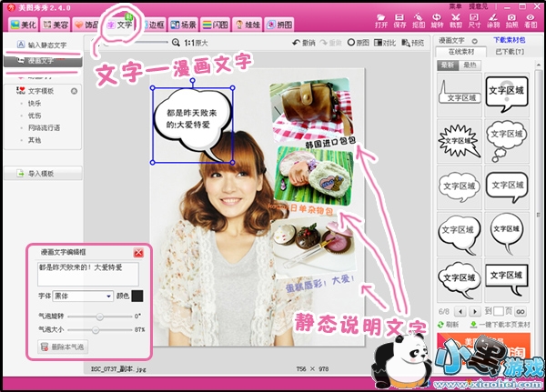Click inside the bubble text input box
Viewport: 546px width, 392px height.
[x=87, y=274]
